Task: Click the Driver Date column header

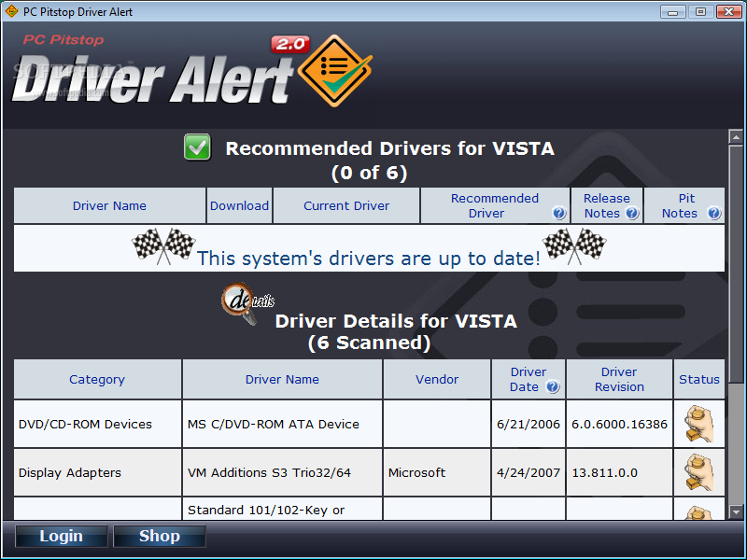Action: 529,380
